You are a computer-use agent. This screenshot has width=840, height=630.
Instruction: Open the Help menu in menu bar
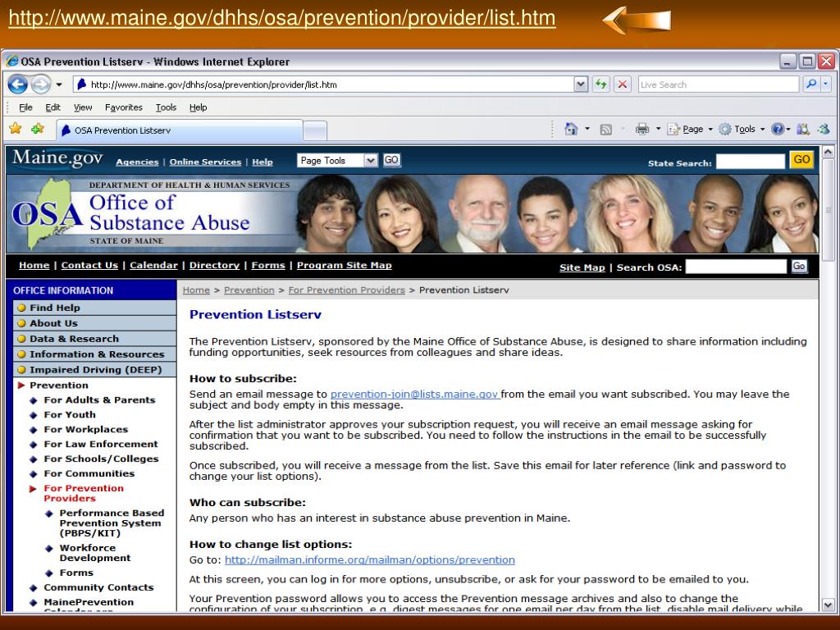point(198,107)
